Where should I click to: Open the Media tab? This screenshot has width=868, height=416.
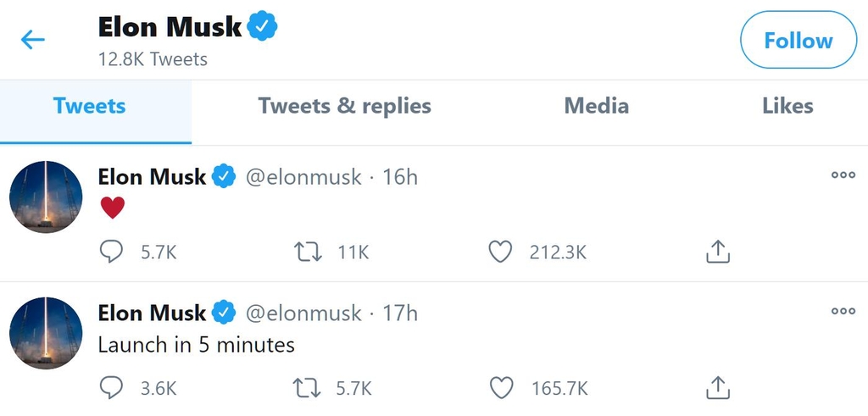(x=596, y=106)
